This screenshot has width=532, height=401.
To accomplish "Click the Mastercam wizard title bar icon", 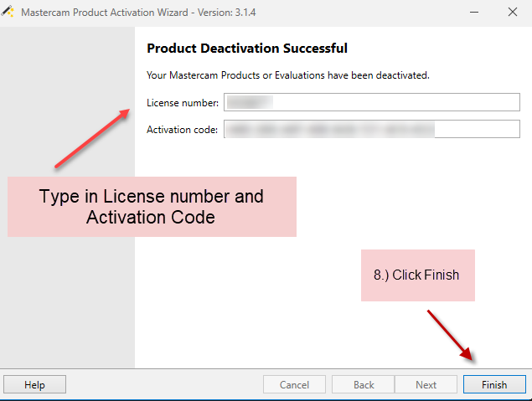I will pos(8,12).
